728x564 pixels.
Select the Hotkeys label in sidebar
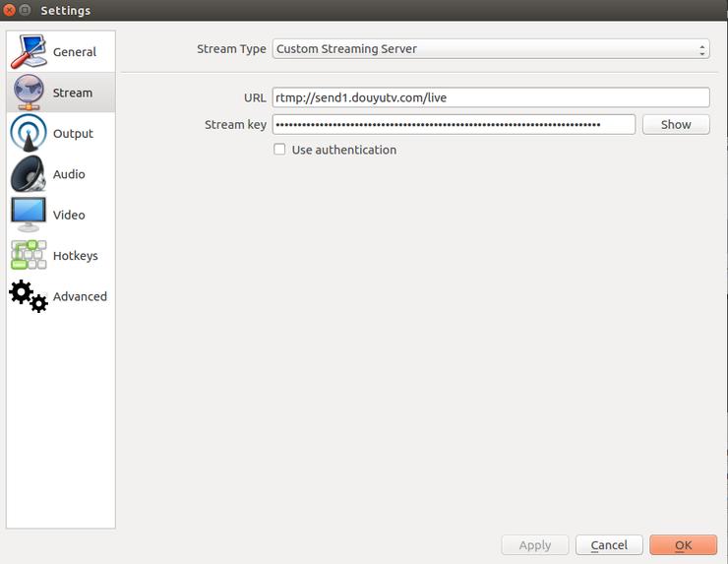point(75,256)
